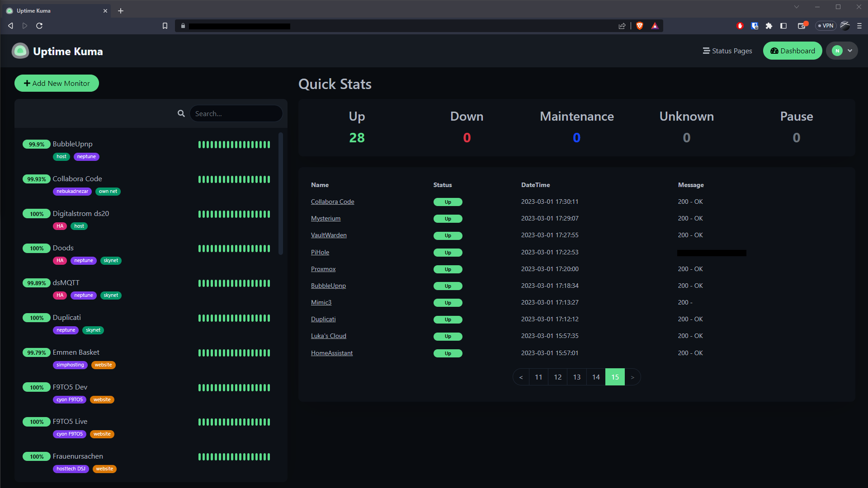Viewport: 868px width, 488px height.
Task: Click the search magnifier icon above the monitor list
Action: tap(181, 113)
